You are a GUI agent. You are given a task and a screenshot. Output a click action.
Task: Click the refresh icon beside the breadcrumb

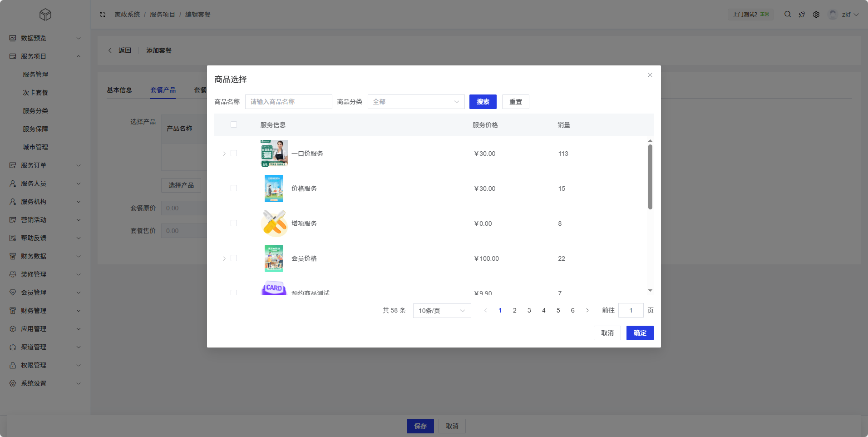tap(103, 15)
